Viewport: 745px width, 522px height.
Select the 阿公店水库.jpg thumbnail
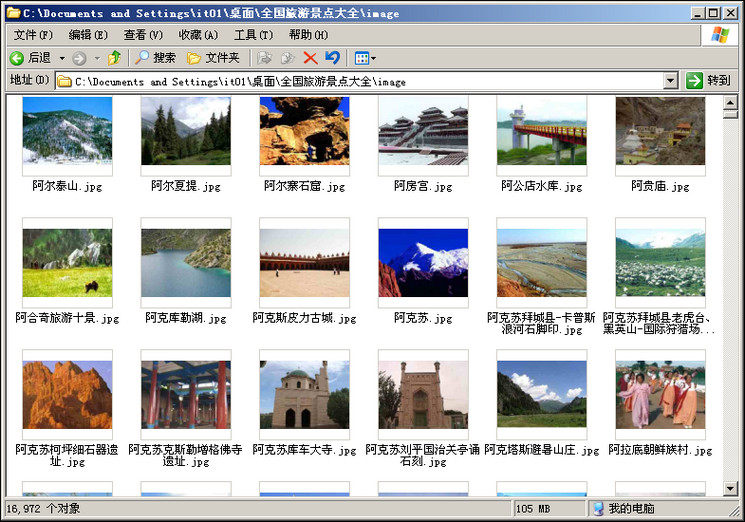[542, 131]
